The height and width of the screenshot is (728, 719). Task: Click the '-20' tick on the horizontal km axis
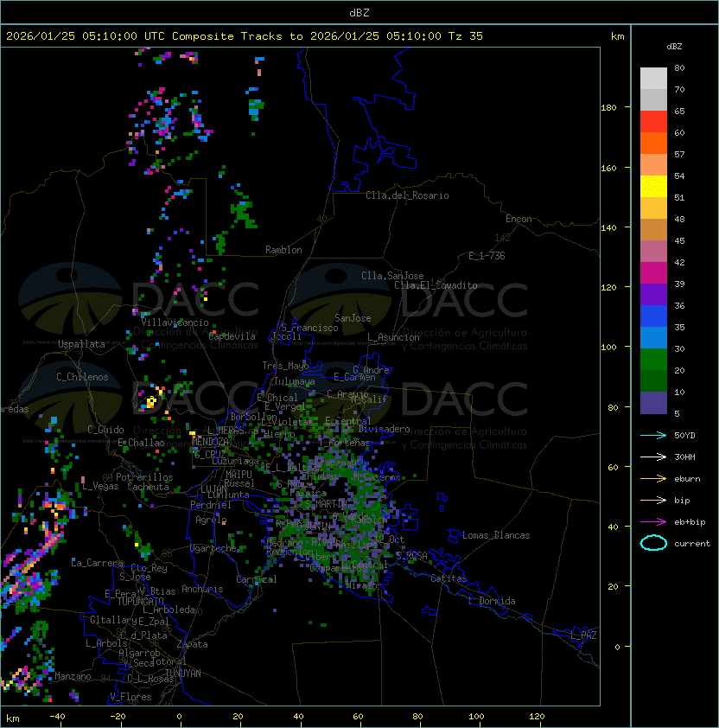118,717
